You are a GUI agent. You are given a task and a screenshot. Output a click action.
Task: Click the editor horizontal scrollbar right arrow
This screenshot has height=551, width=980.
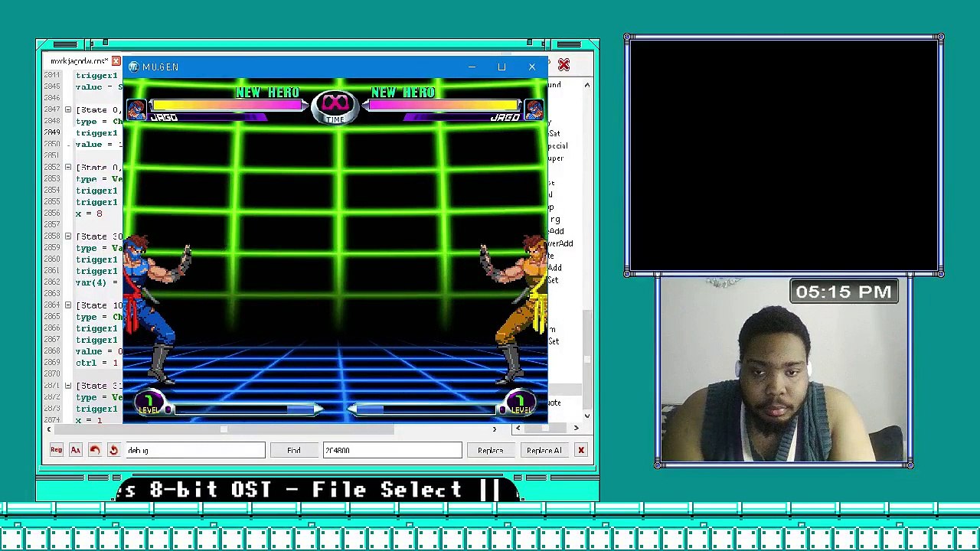[x=495, y=429]
